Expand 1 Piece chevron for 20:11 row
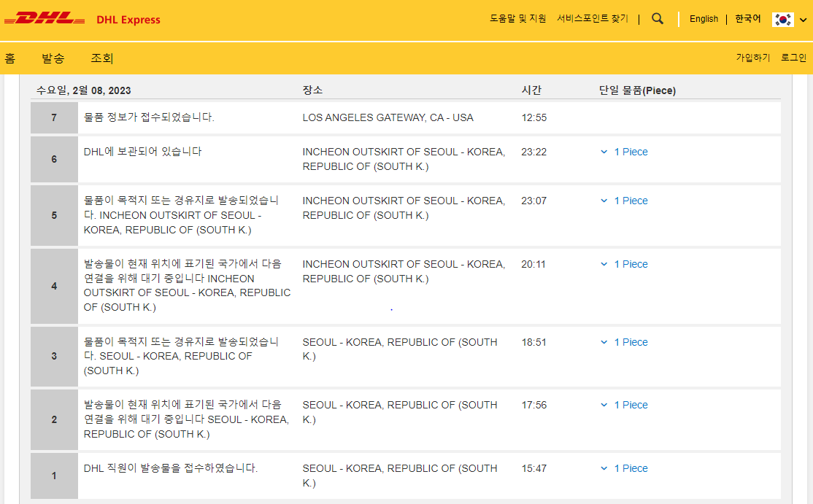The image size is (813, 504). tap(604, 264)
